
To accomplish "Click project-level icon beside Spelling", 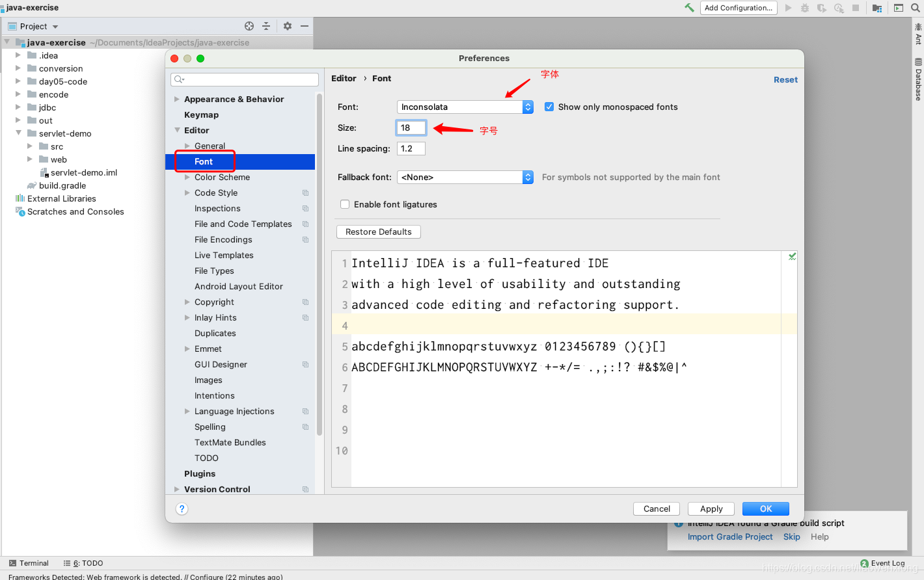I will (x=305, y=427).
